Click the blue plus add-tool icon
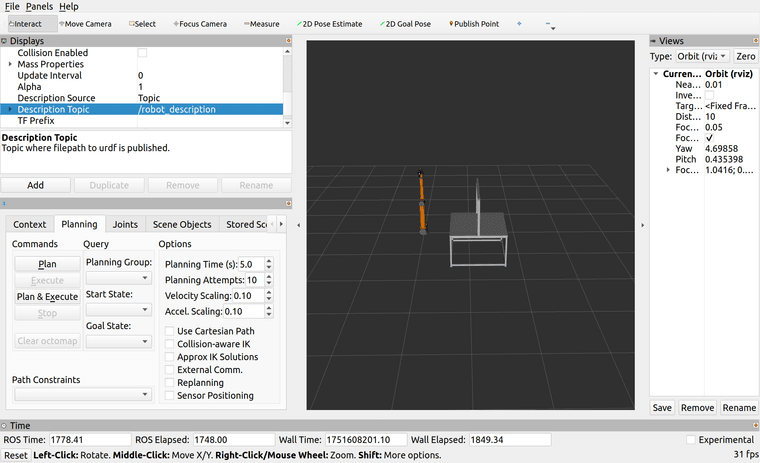The image size is (760, 463). coord(519,23)
